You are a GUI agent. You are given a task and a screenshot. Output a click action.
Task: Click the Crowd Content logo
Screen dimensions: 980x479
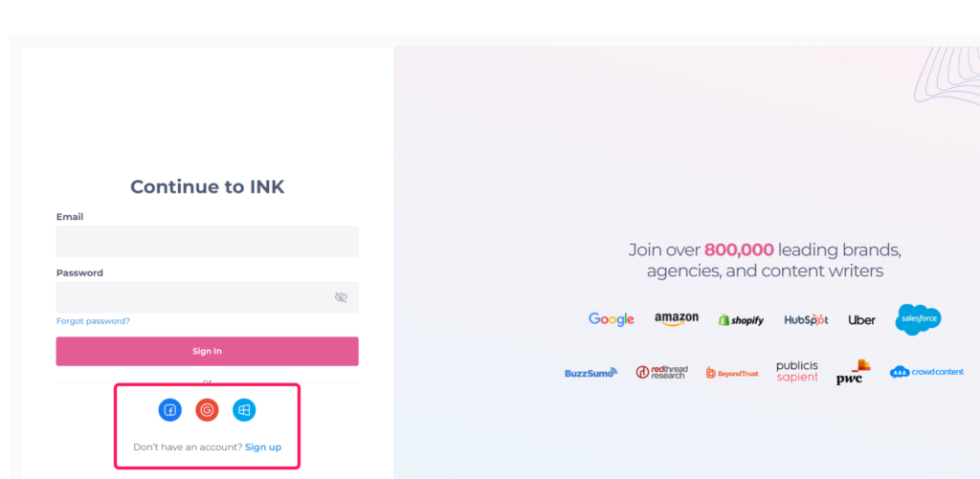[x=926, y=372]
